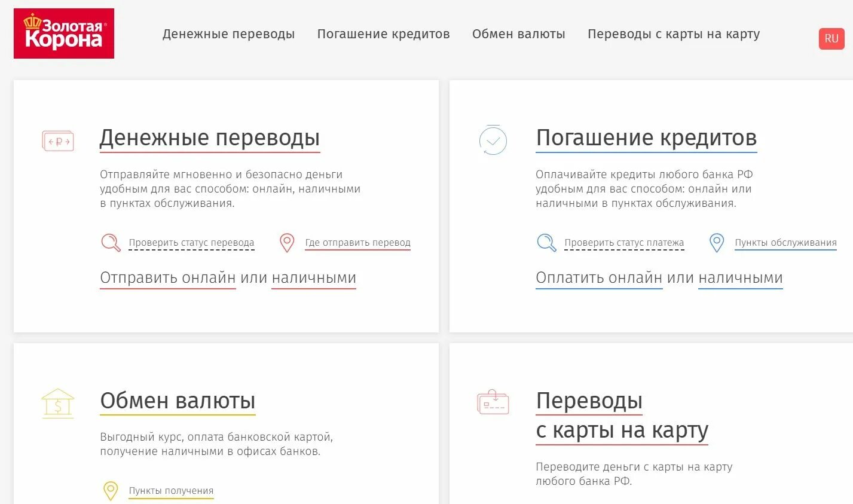
Task: Click the red map pin icon near Где отправить перевод
Action: coord(287,242)
